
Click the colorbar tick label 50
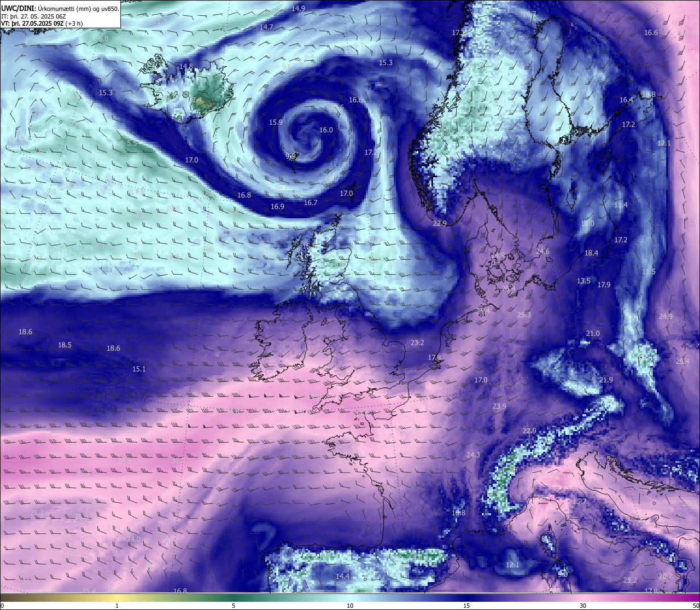tap(696, 606)
